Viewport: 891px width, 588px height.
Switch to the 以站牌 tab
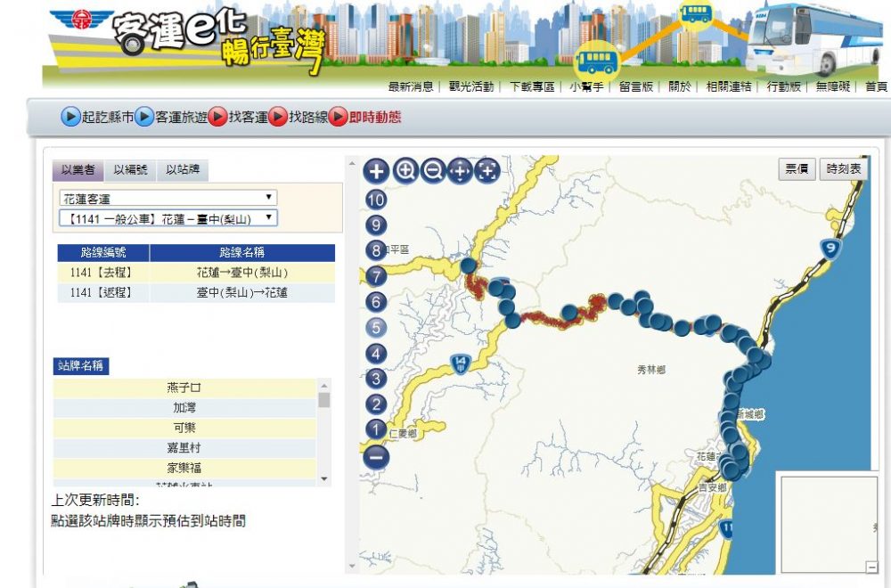point(183,170)
